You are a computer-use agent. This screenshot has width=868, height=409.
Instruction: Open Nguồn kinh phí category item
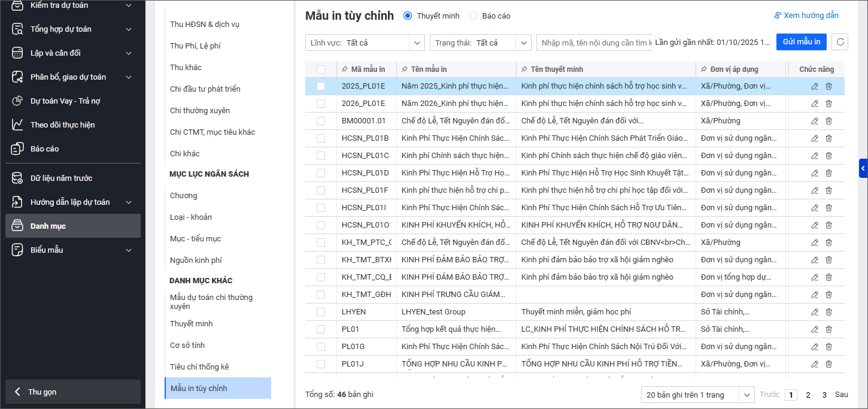[196, 260]
